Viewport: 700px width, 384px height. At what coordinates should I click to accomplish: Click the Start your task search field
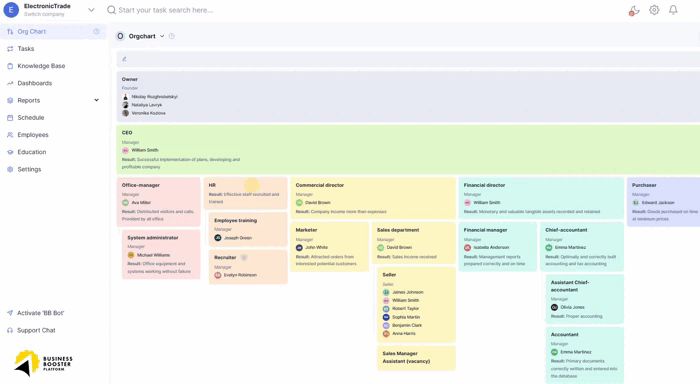(x=166, y=10)
